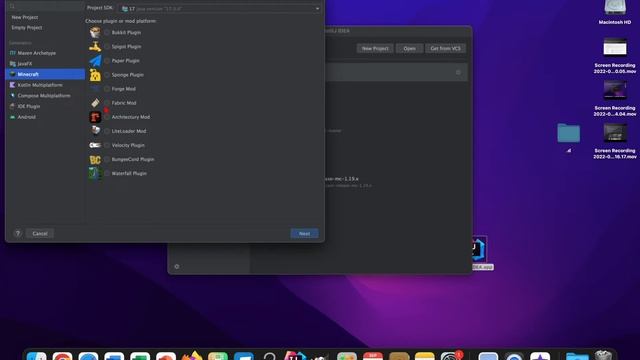640x360 pixels.
Task: Open Firefox from the Dock
Action: point(192,356)
